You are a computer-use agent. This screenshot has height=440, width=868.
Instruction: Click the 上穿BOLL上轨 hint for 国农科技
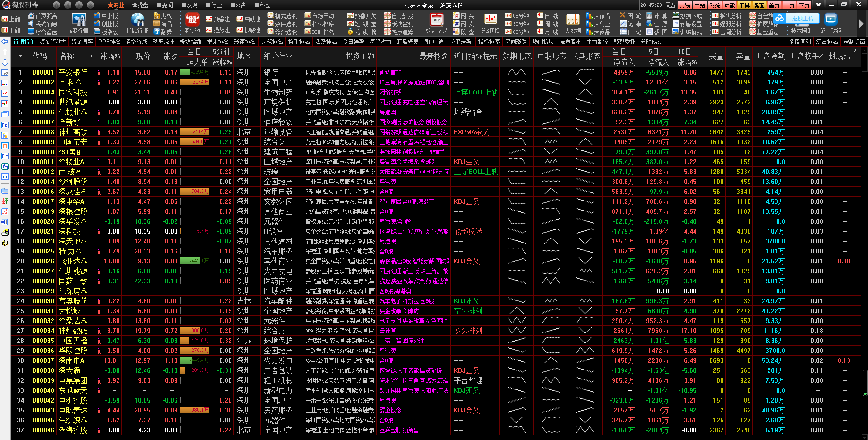(476, 92)
